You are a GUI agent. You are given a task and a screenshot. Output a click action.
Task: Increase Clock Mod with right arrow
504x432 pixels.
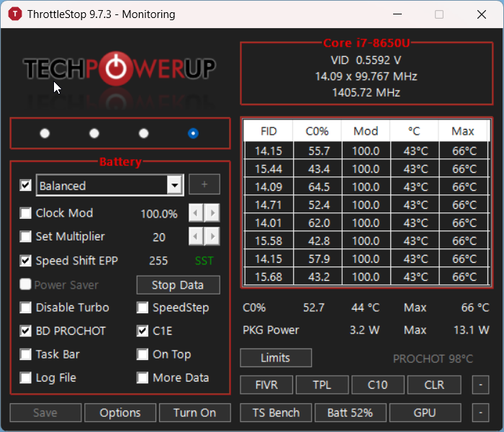(x=212, y=213)
